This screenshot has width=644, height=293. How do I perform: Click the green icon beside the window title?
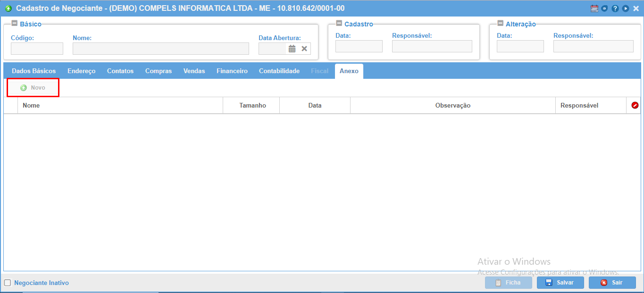pyautogui.click(x=8, y=8)
